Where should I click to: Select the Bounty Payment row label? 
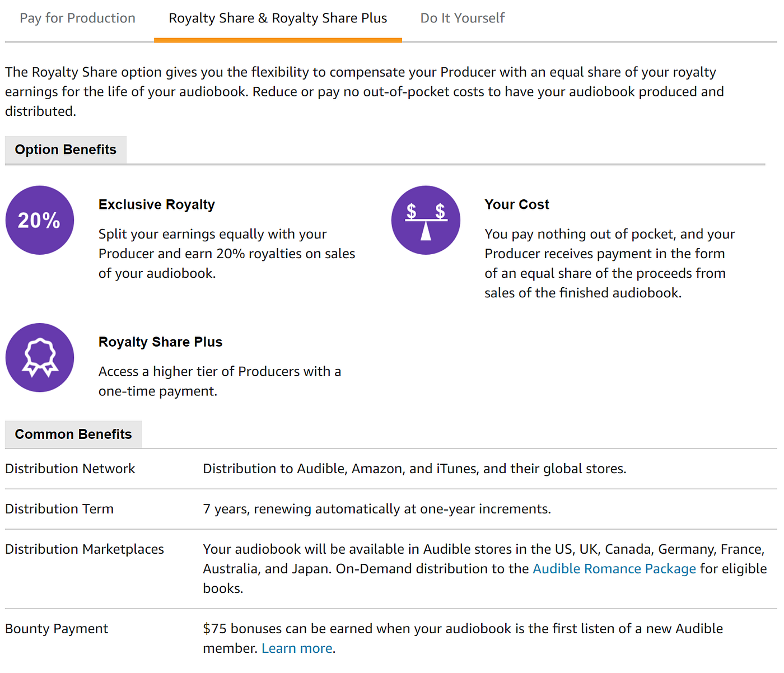click(57, 629)
